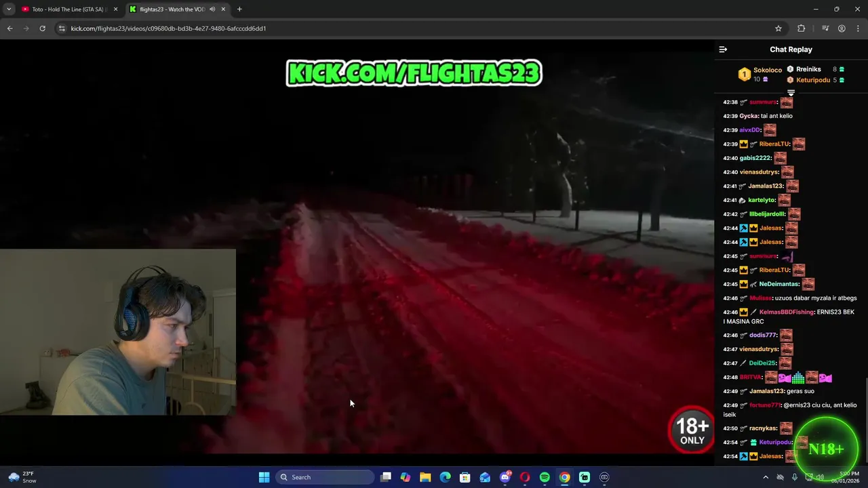Close the flightas23 tab
Image resolution: width=868 pixels, height=488 pixels.
[223, 9]
